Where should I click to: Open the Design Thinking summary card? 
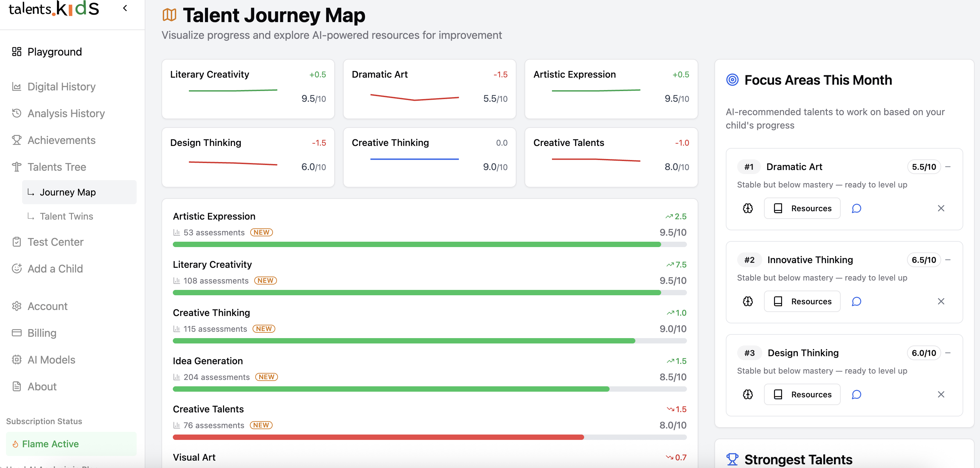pos(248,157)
